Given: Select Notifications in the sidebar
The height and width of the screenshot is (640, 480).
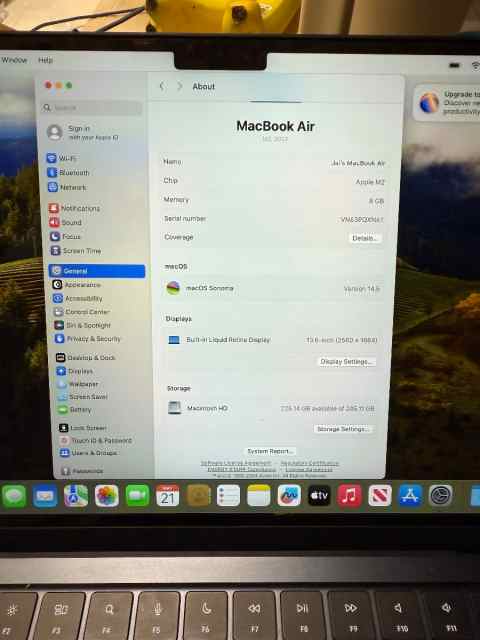Looking at the screenshot, I should (x=75, y=208).
